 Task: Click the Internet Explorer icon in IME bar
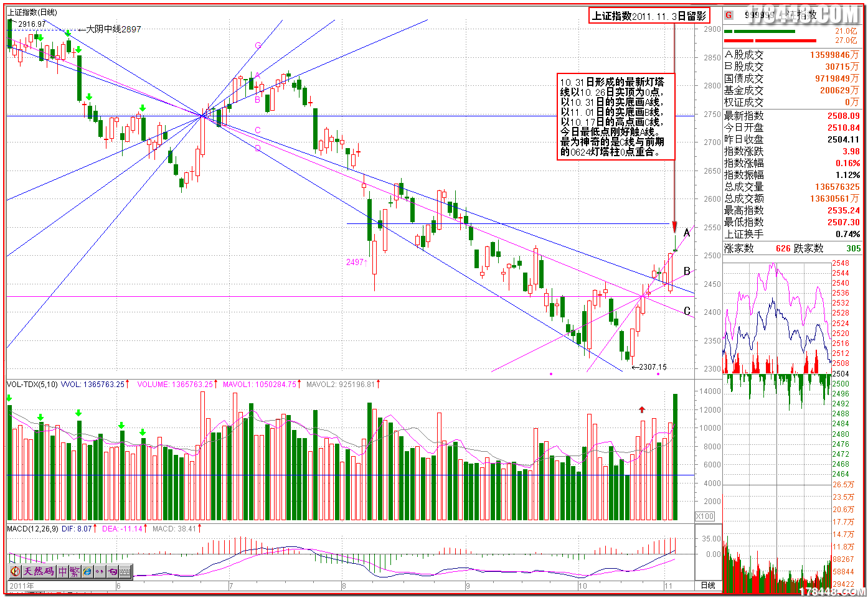[88, 571]
